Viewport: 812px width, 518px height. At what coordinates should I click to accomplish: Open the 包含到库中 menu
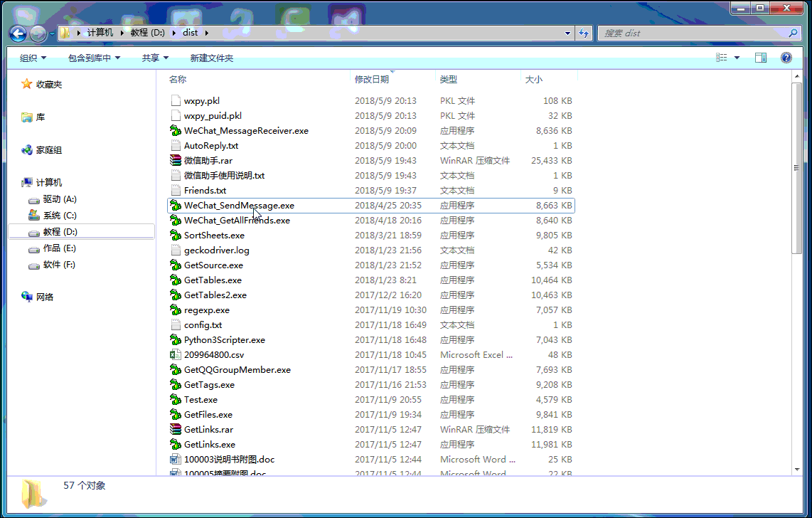click(95, 58)
